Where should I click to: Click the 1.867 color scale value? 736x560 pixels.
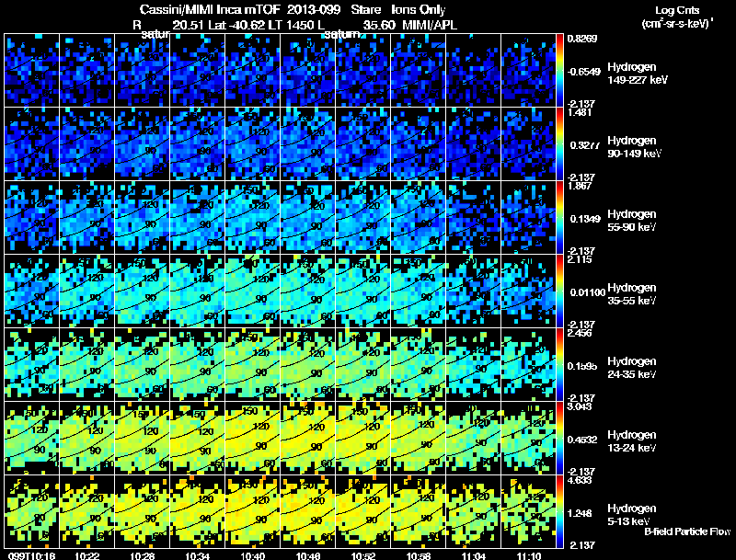[x=580, y=186]
